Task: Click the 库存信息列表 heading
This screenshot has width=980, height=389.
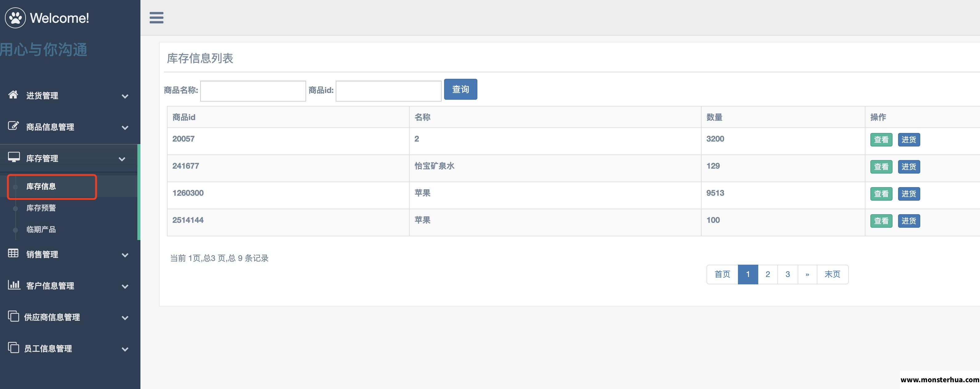Action: coord(200,58)
